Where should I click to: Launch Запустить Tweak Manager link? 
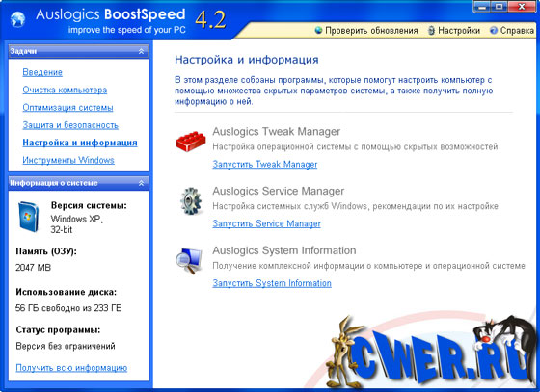pyautogui.click(x=265, y=165)
